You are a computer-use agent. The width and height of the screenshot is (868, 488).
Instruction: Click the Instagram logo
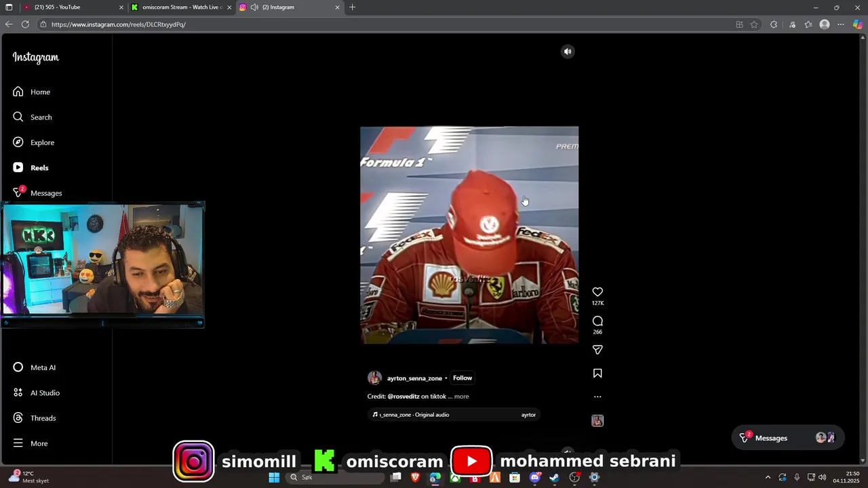click(x=36, y=58)
